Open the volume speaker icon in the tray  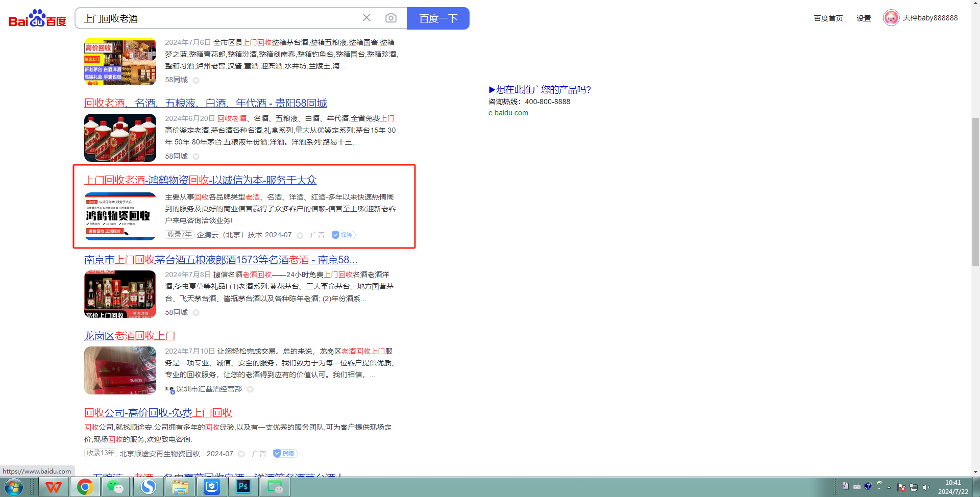(926, 487)
